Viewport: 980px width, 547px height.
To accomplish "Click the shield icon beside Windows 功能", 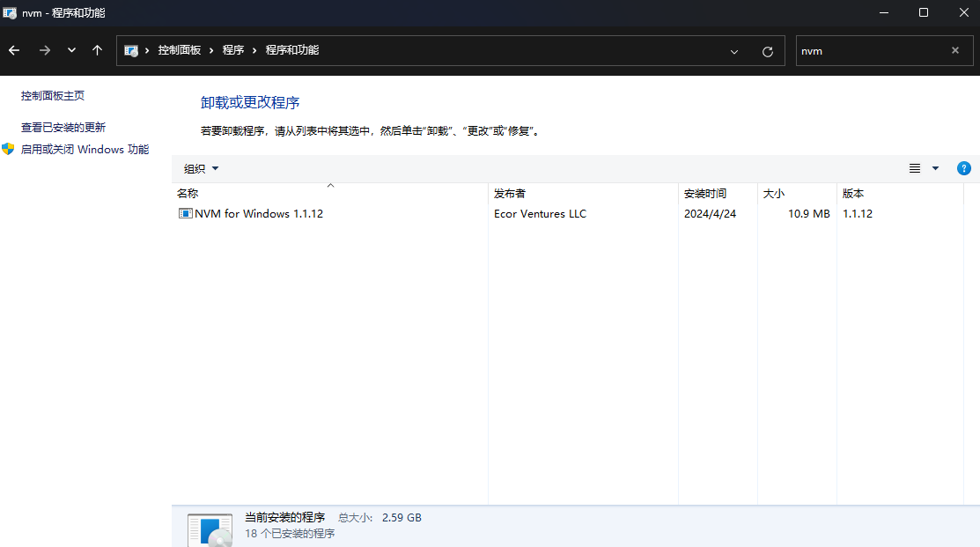I will pyautogui.click(x=8, y=149).
